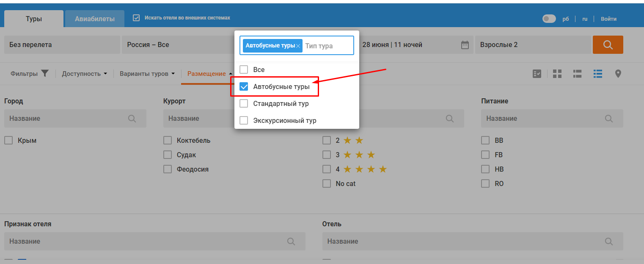Open the Взрослые 2 travelers dropdown
This screenshot has height=264, width=644.
pyautogui.click(x=533, y=44)
